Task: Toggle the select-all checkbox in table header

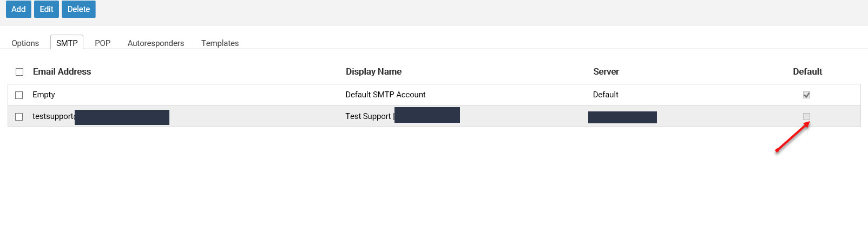Action: point(19,72)
